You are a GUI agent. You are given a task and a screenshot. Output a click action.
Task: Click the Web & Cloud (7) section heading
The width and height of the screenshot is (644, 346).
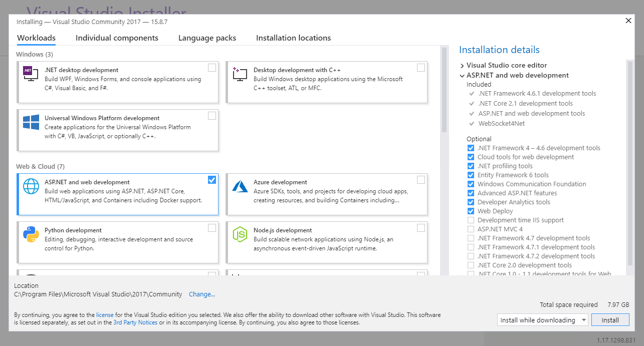(x=40, y=167)
